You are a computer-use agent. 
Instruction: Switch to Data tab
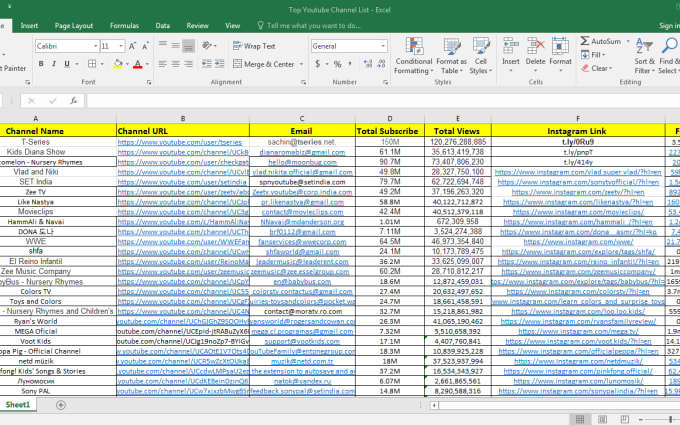pyautogui.click(x=163, y=26)
